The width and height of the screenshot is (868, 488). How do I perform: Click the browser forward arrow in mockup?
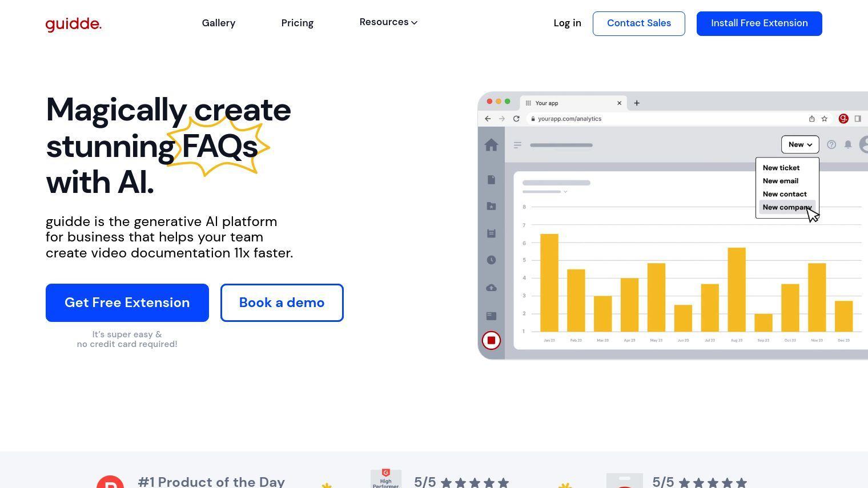click(x=501, y=119)
